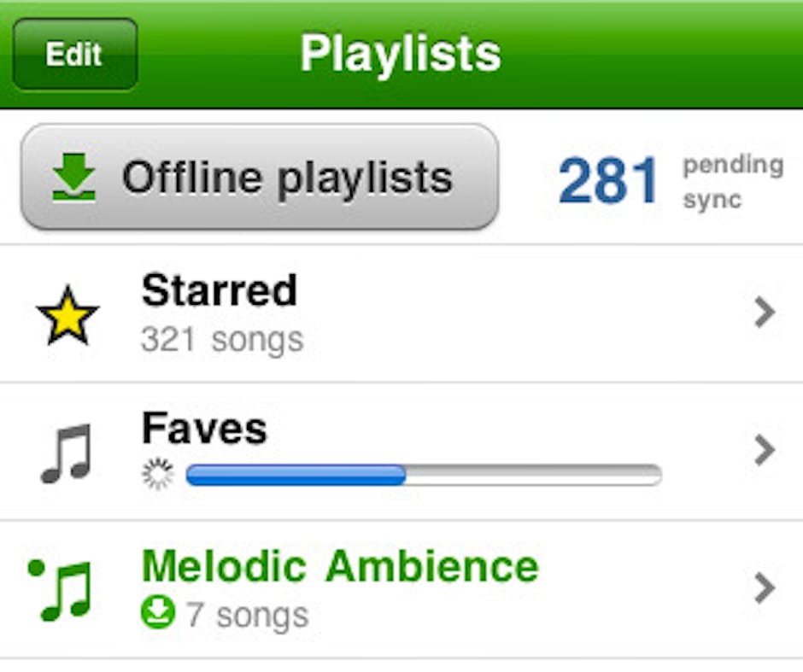Click the green offline badge next to 7 songs

point(157,613)
